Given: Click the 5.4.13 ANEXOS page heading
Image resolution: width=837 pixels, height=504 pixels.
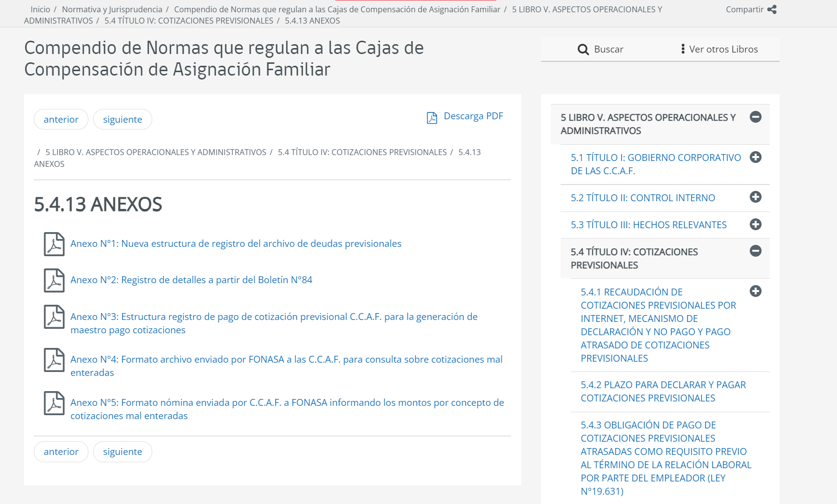Looking at the screenshot, I should 98,204.
